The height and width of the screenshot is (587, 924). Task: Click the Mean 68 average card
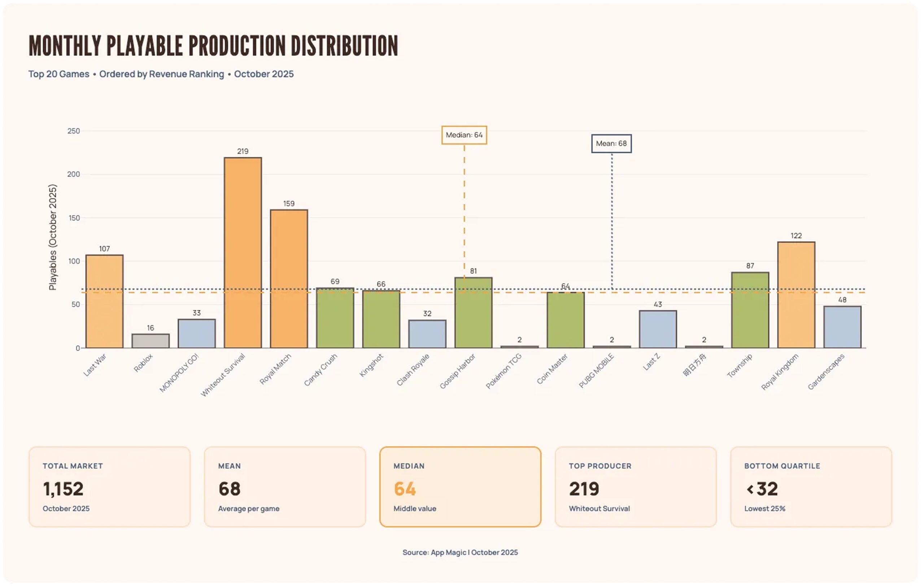pyautogui.click(x=285, y=486)
